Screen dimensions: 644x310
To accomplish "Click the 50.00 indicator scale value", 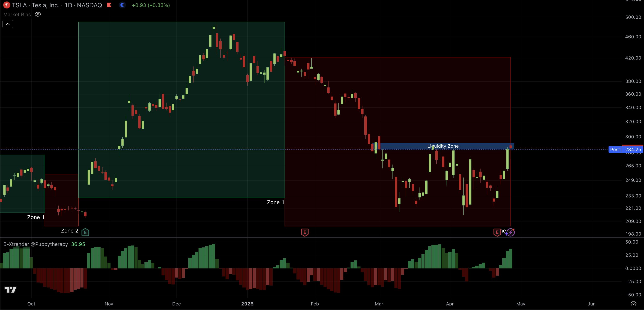I will [x=632, y=242].
